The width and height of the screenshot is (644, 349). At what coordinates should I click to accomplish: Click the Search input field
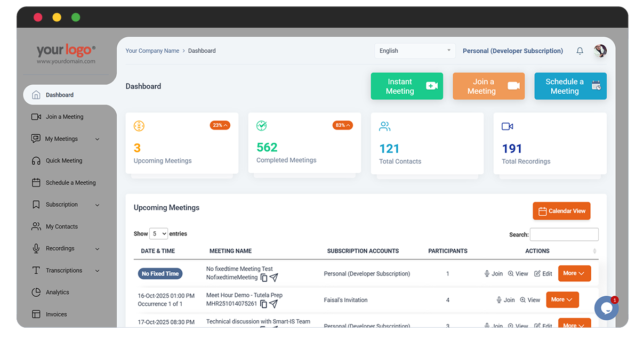pyautogui.click(x=564, y=234)
